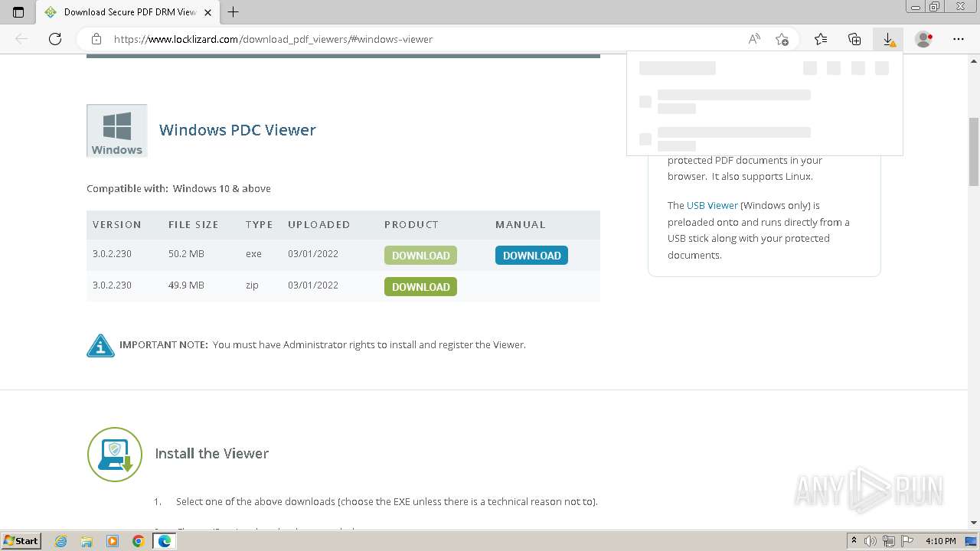Select Edge browser in taskbar
Viewport: 980px width, 551px height.
pyautogui.click(x=165, y=541)
